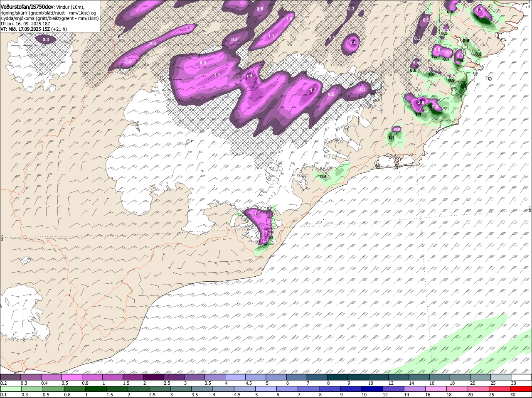Viewport: 532px width, 398px height.
Task: Click the 15W longitude label
Action: 403,2
